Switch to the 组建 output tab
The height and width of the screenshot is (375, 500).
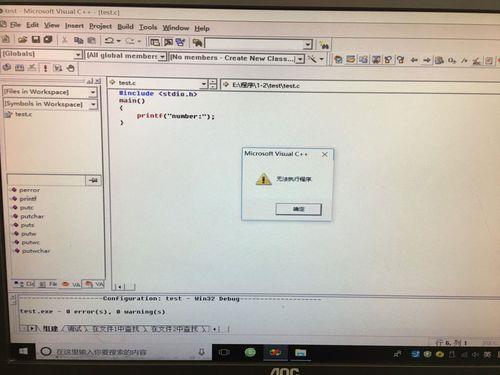pyautogui.click(x=51, y=329)
